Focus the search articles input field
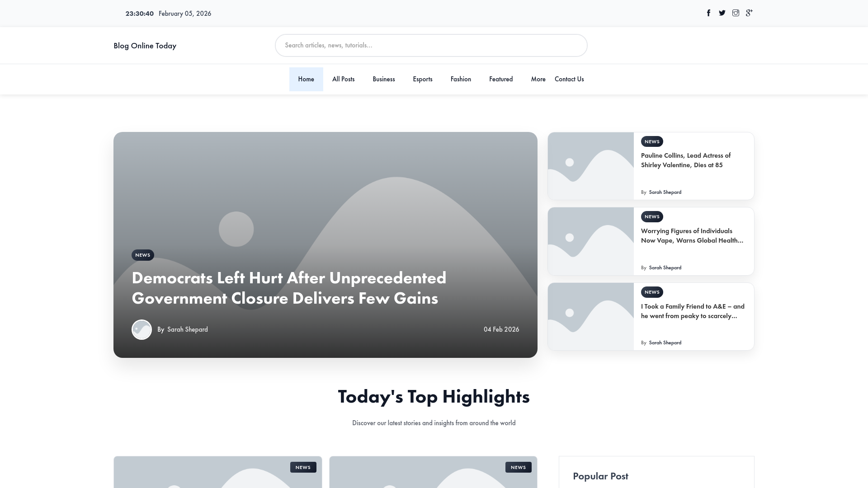Screen dimensions: 868x488 tap(431, 46)
